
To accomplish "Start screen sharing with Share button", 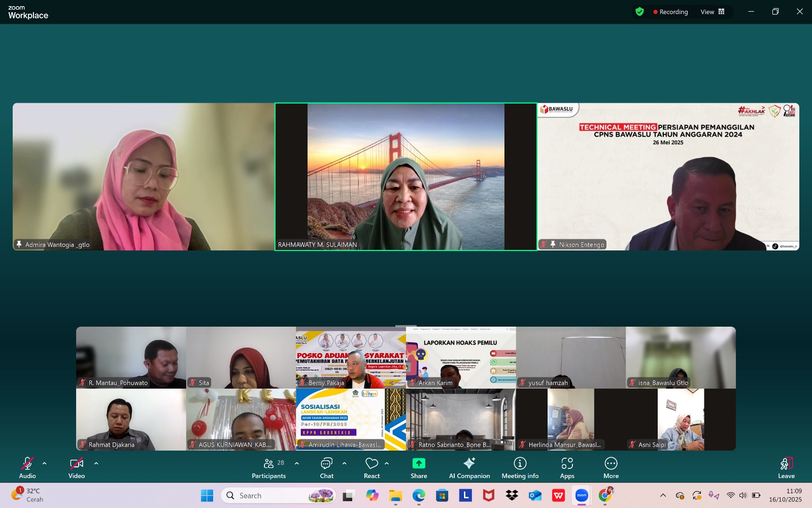I will (419, 467).
